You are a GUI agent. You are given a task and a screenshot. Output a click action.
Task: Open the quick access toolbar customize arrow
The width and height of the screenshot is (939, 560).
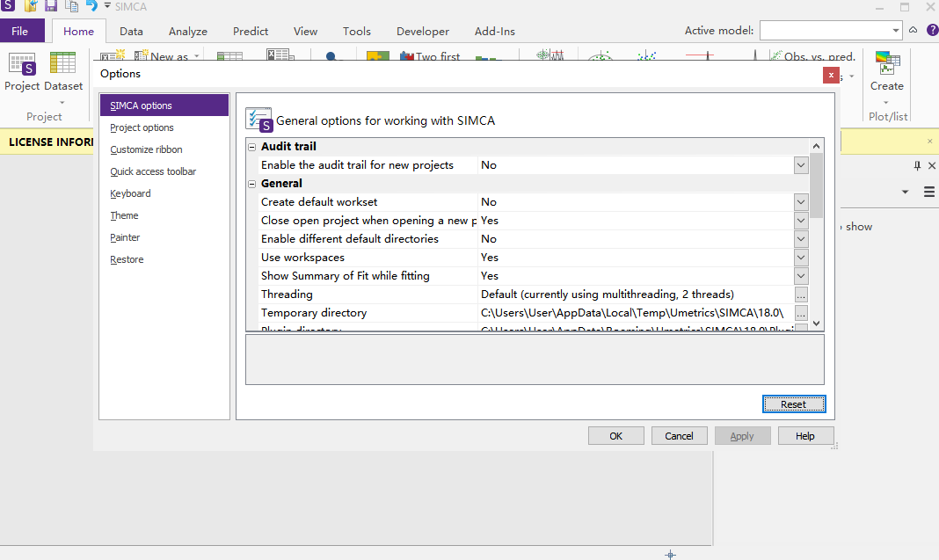(x=107, y=6)
